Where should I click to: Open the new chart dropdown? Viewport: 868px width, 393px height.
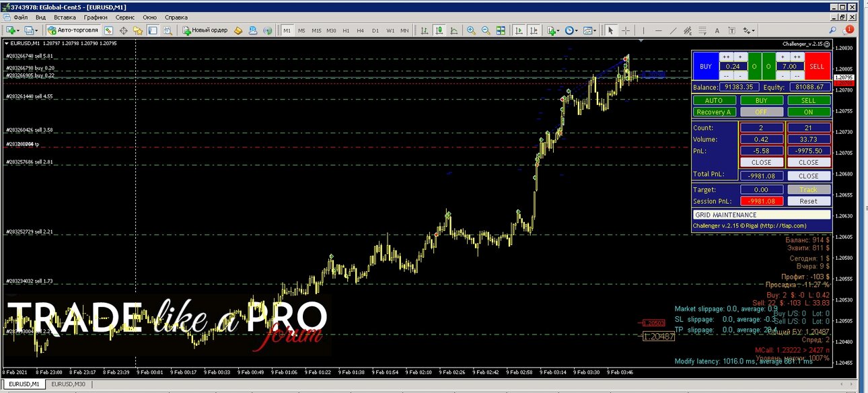(13, 30)
